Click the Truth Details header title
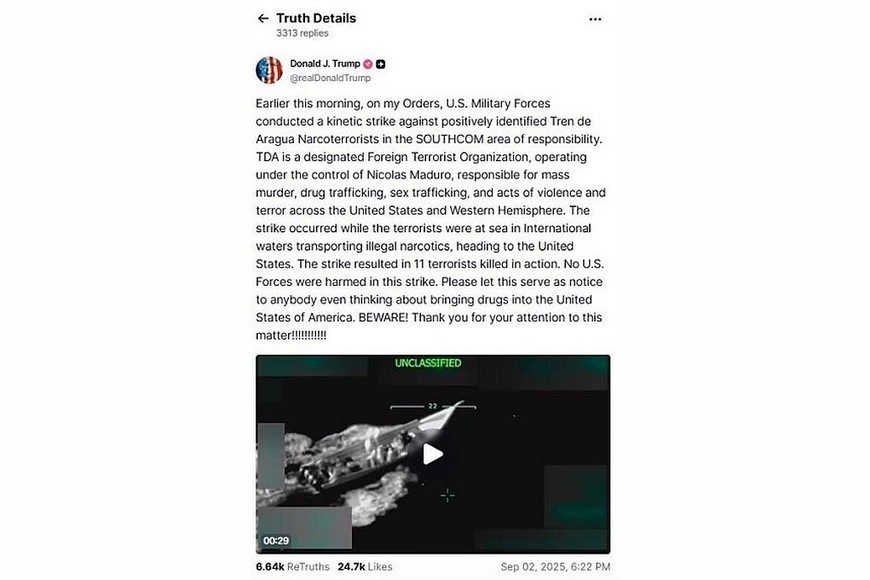Viewport: 870px width, 580px height. tap(316, 18)
